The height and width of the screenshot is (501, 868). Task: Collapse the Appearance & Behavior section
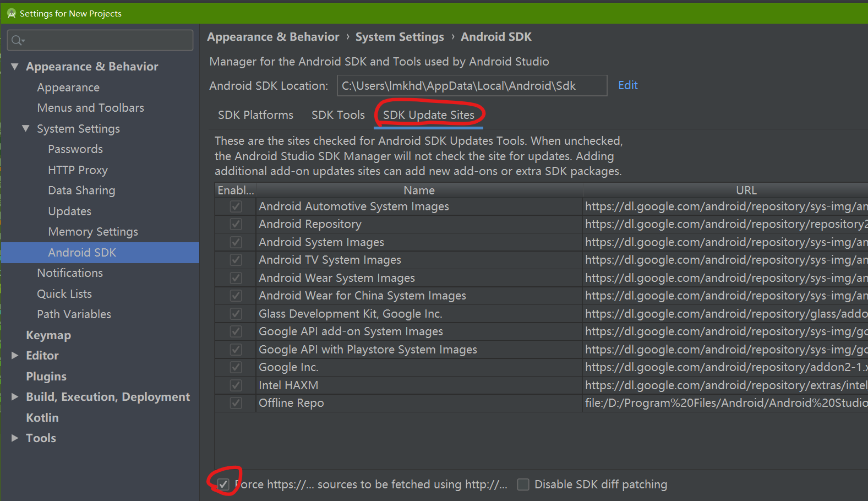tap(15, 67)
